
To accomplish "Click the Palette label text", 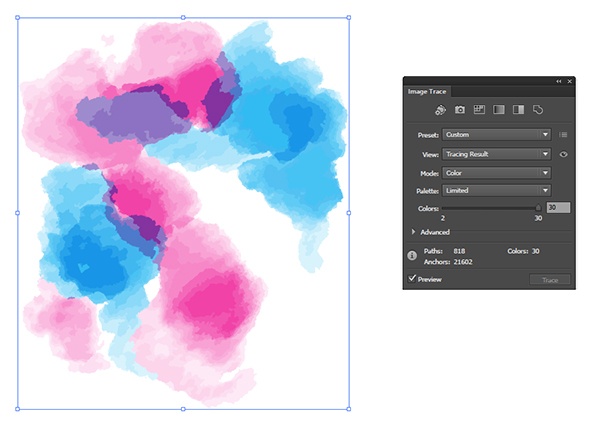I will (x=427, y=191).
